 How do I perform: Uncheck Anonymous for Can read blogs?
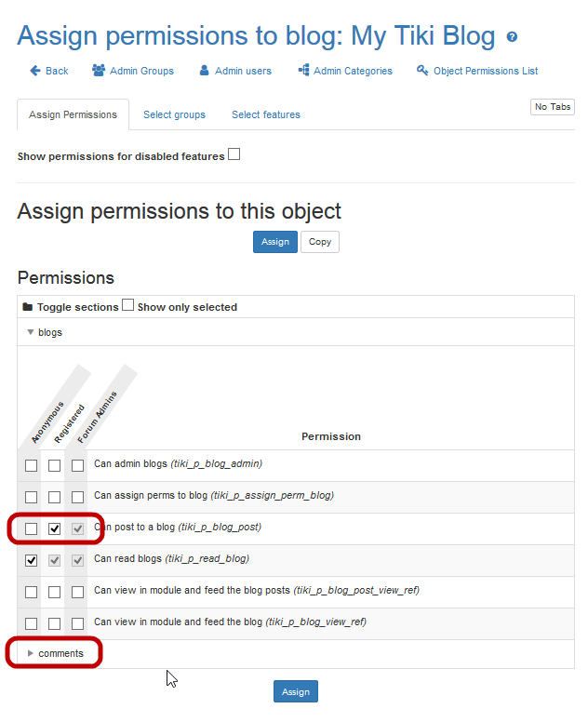(32, 560)
